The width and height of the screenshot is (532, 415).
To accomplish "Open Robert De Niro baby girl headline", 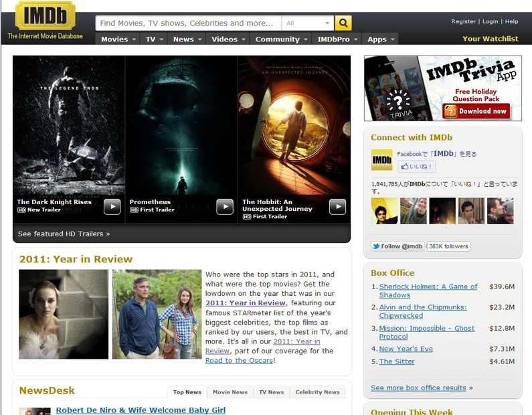I will 141,410.
